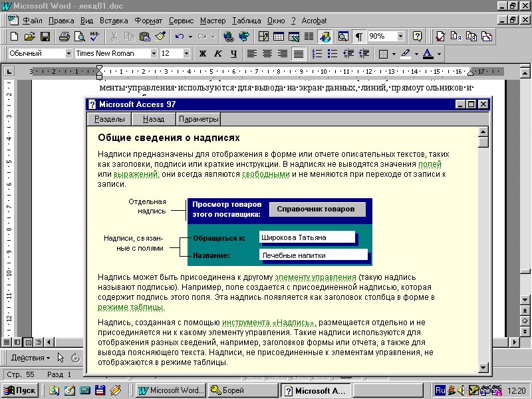Expand the borders dropdown arrow

click(x=394, y=54)
